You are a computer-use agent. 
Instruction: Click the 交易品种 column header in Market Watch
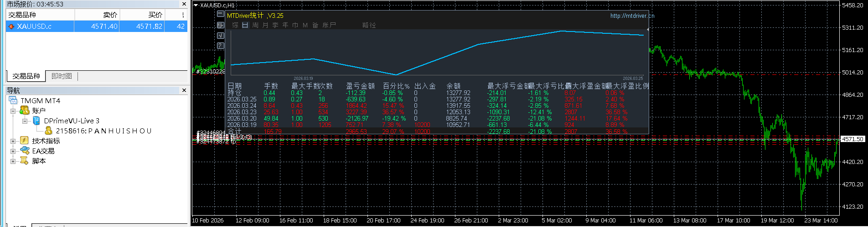40,15
